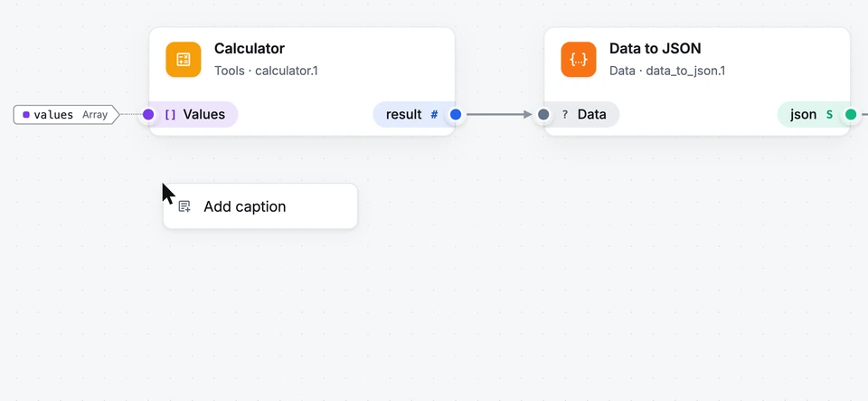Click the number hash type icon beside result
The height and width of the screenshot is (401, 868).
click(434, 115)
